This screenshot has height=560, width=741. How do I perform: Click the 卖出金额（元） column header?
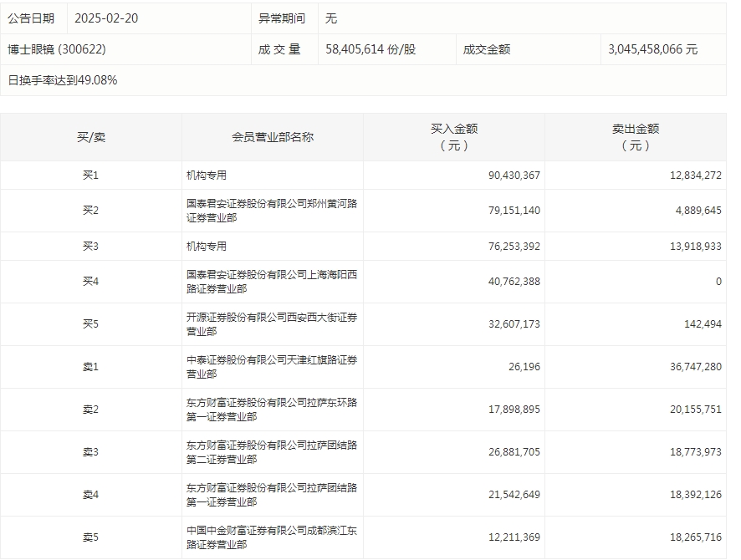point(636,137)
